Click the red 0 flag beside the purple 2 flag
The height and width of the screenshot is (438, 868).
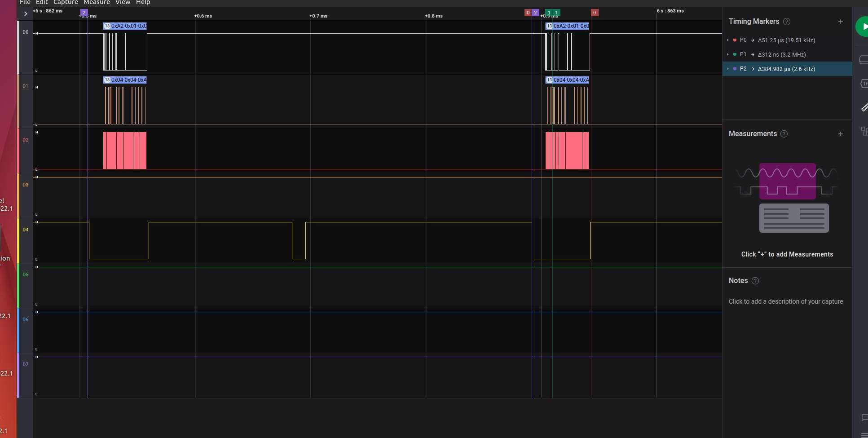coord(528,13)
